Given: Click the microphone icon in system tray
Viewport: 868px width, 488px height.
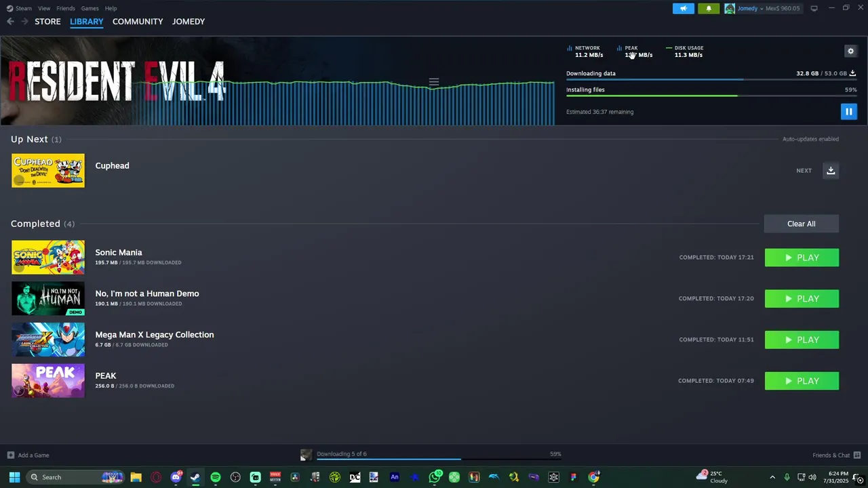Looking at the screenshot, I should 787,477.
